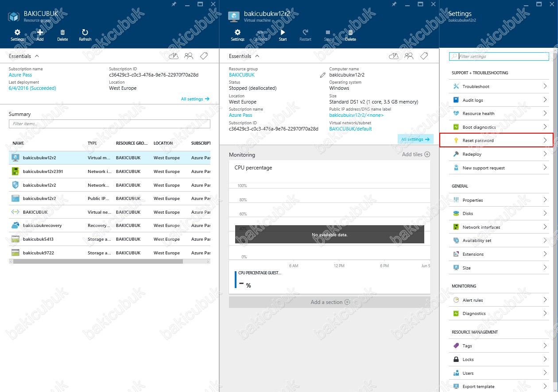558x392 pixels.
Task: Click the Disks icon in Settings
Action: click(x=456, y=214)
